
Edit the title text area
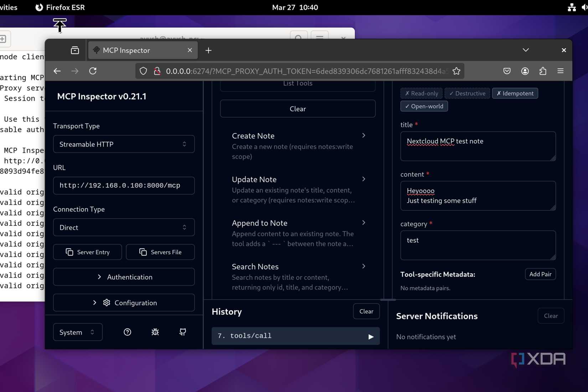point(478,146)
